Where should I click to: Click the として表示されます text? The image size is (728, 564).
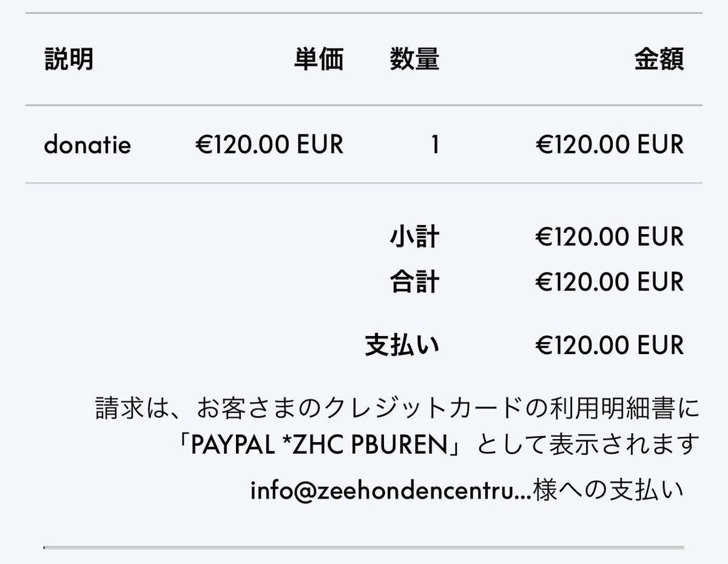(585, 446)
